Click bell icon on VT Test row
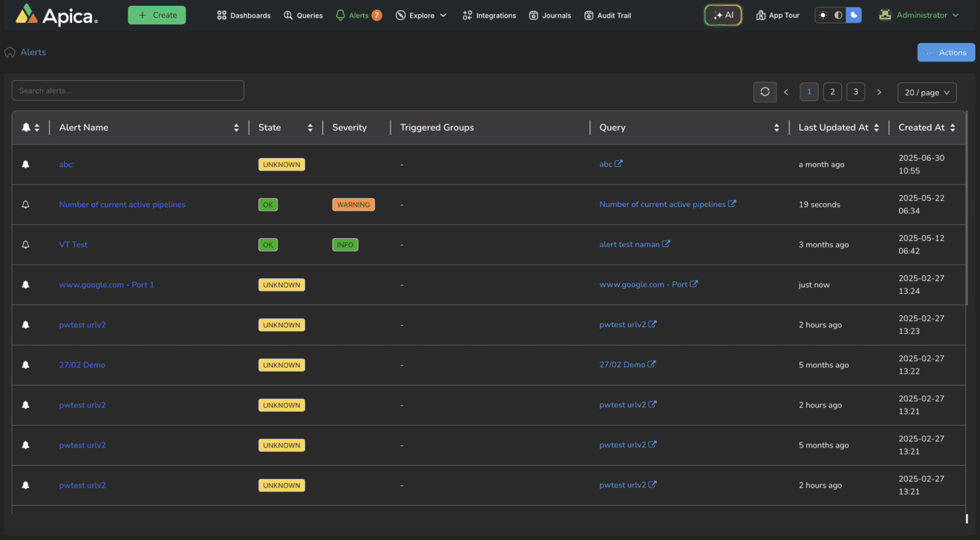 point(26,245)
